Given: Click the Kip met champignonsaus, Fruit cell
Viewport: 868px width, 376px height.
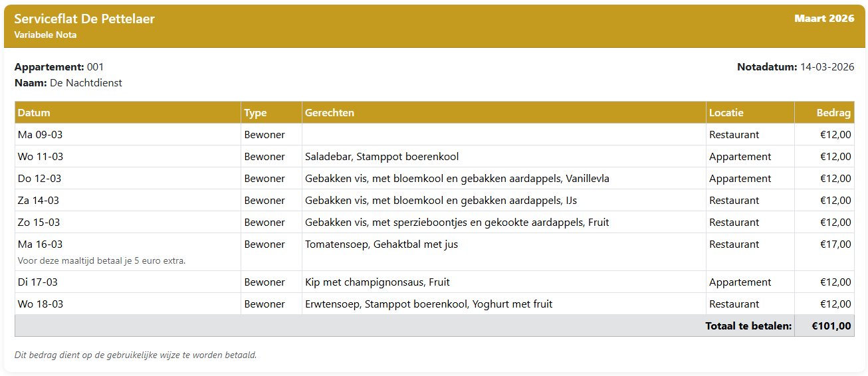Looking at the screenshot, I should pyautogui.click(x=377, y=282).
